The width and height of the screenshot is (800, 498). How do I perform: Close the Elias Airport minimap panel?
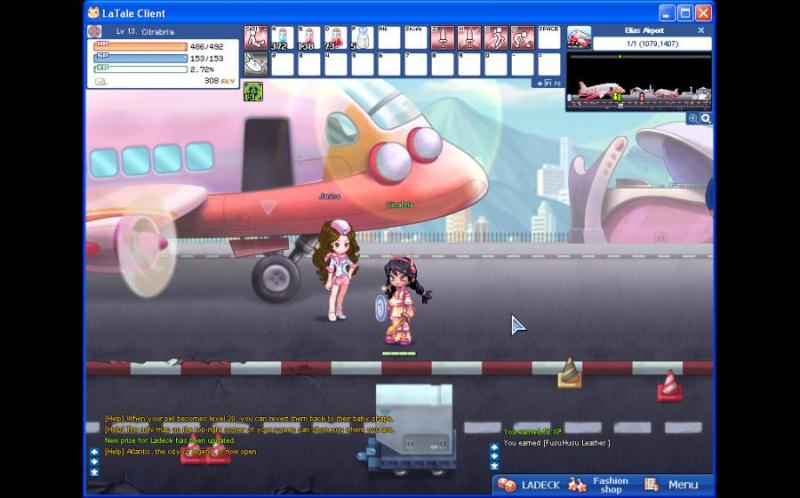point(701,30)
